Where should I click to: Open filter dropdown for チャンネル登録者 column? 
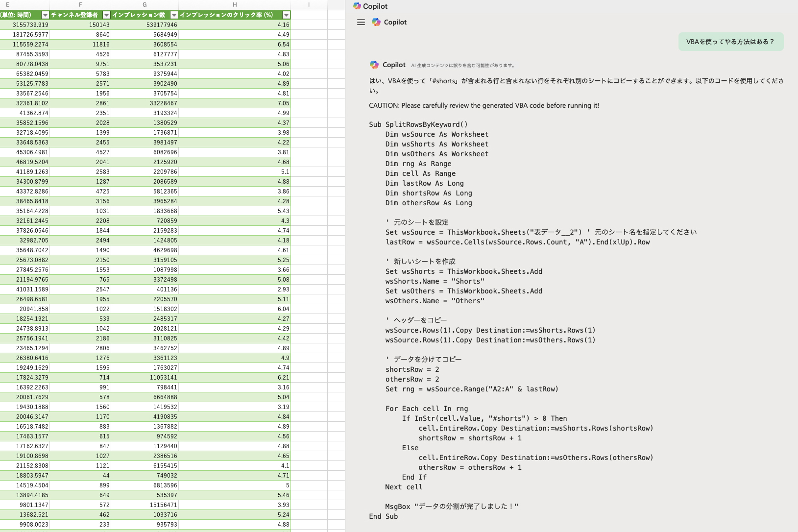pos(106,15)
